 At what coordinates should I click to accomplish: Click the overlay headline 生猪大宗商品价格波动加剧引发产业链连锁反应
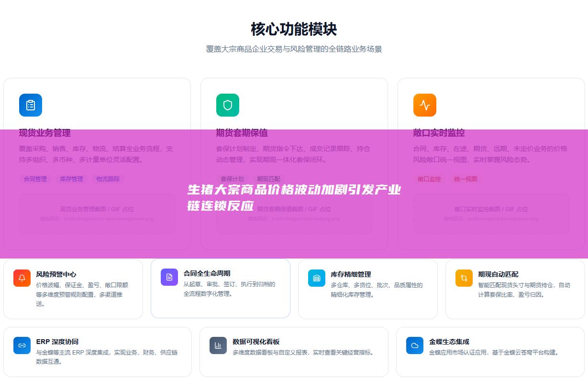pyautogui.click(x=294, y=198)
